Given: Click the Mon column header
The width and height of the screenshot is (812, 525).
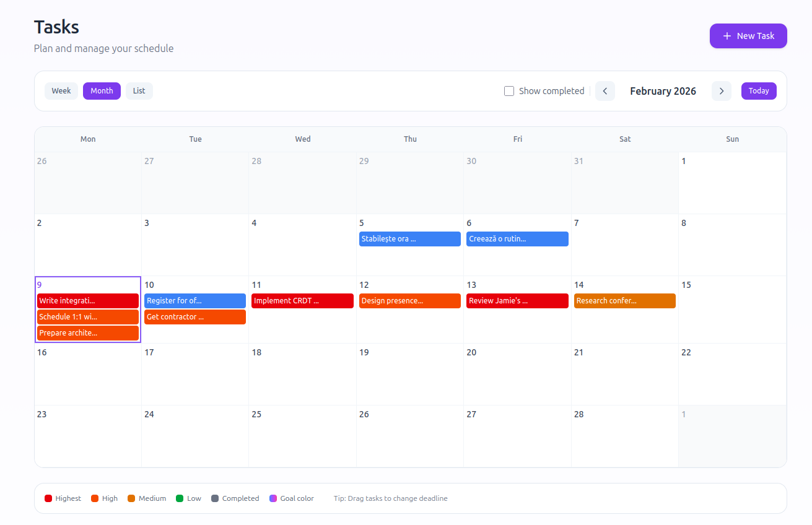Looking at the screenshot, I should pyautogui.click(x=88, y=139).
